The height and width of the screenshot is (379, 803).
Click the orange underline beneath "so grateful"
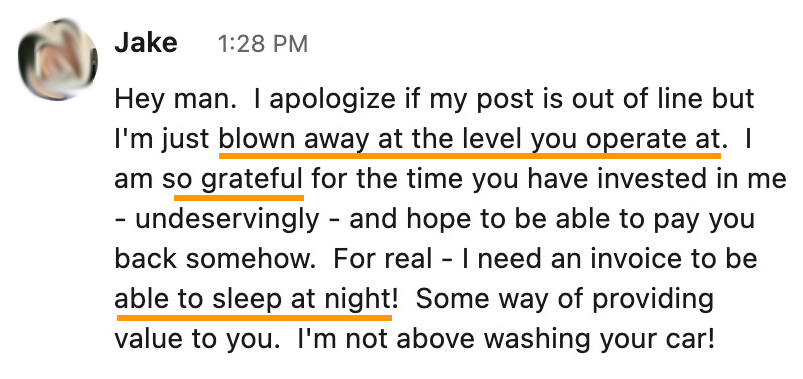pos(239,197)
